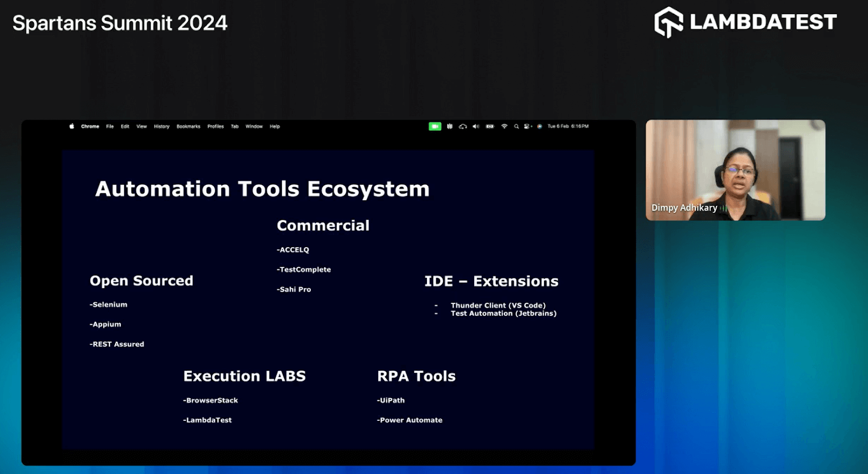This screenshot has width=868, height=474.
Task: Click the 'Dimpy Adhikary' name label
Action: click(684, 208)
